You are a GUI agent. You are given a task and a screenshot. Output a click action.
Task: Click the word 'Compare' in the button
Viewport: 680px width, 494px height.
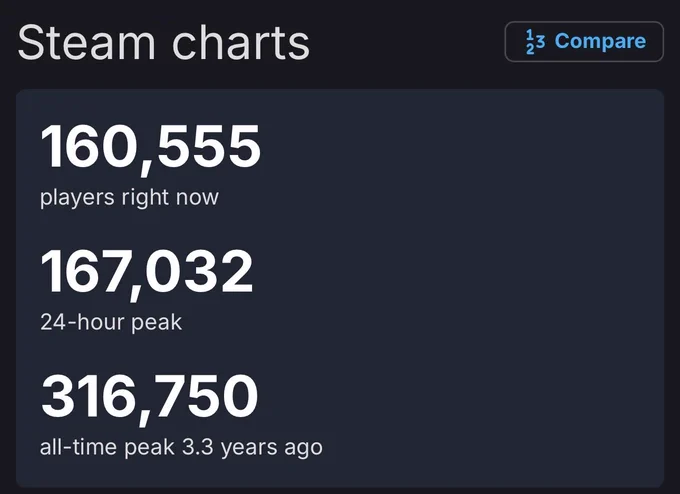(601, 42)
